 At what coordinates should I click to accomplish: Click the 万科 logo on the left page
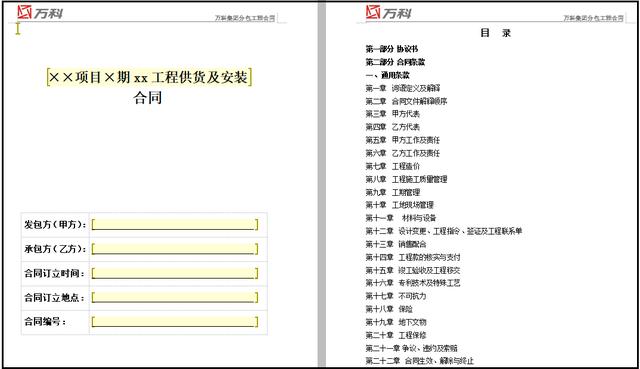coord(40,12)
